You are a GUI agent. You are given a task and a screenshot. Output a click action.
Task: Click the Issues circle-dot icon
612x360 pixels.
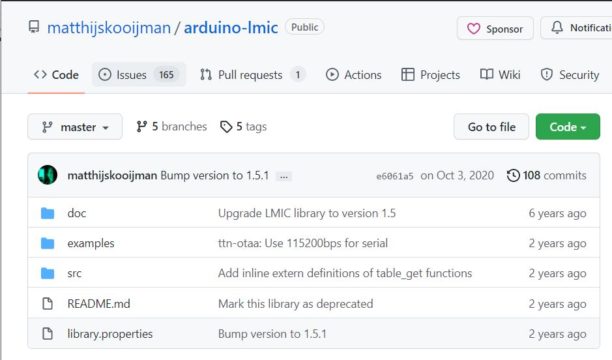(105, 75)
